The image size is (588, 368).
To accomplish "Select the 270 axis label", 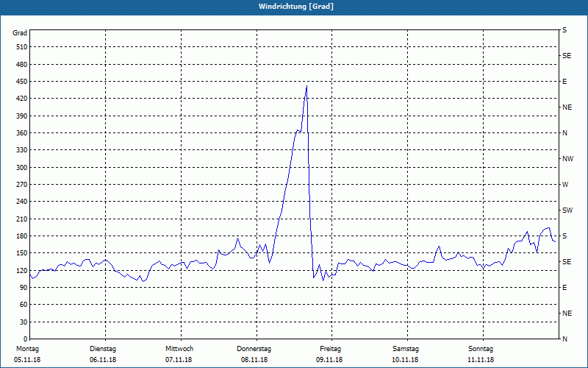I will pos(22,185).
